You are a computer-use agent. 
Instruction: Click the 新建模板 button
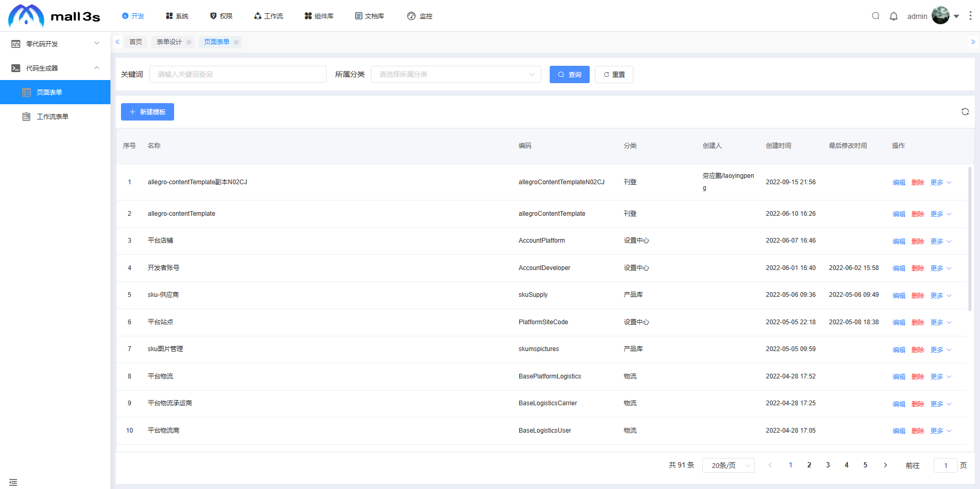click(147, 112)
